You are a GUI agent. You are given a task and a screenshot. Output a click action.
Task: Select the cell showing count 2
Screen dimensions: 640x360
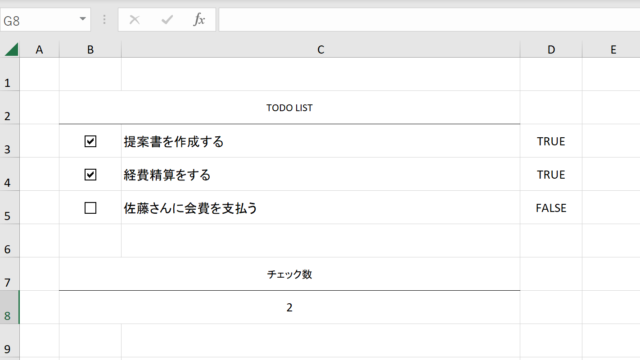289,307
